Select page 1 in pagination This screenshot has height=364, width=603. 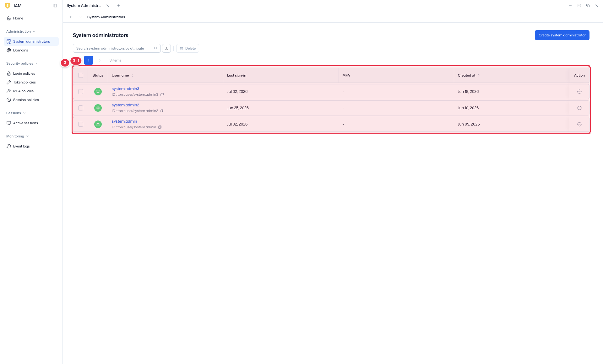point(89,60)
